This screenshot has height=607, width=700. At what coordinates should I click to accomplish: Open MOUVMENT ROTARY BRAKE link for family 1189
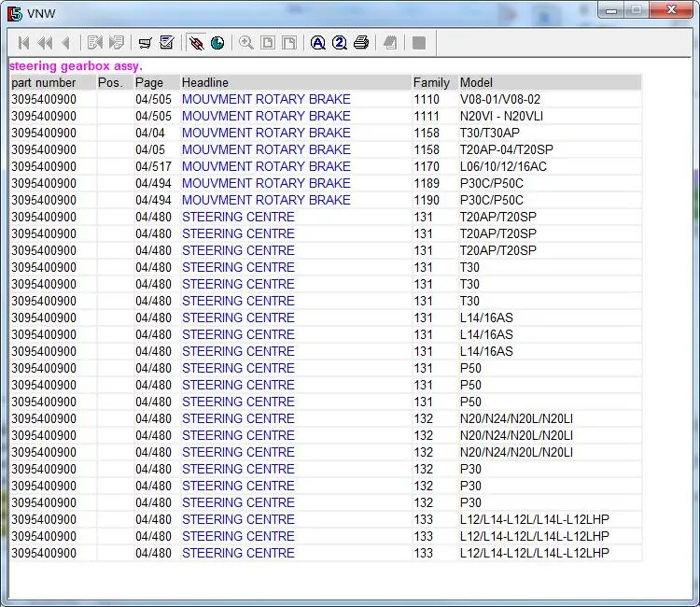tap(266, 184)
